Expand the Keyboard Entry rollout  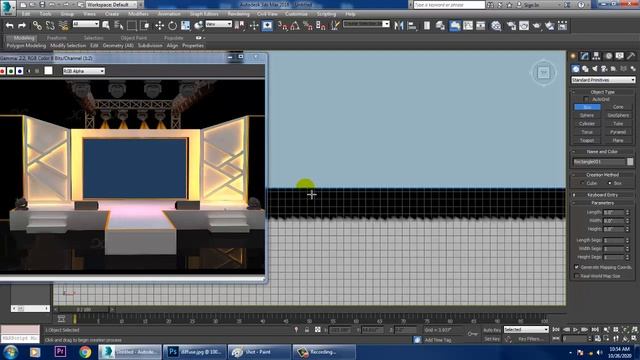coord(602,195)
